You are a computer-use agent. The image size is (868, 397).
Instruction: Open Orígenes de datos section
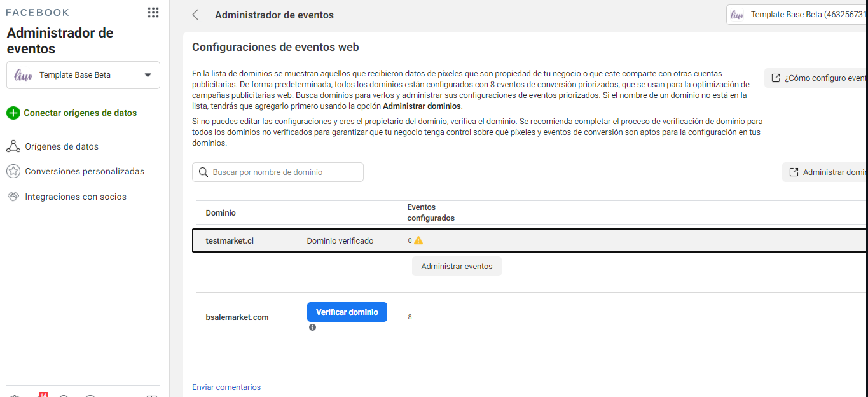(62, 146)
